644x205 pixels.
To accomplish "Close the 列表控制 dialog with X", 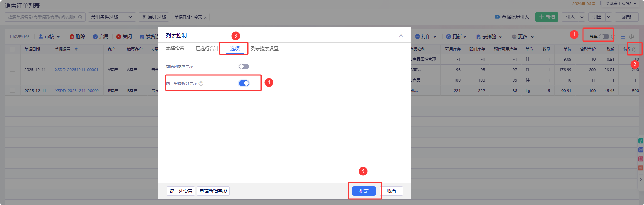I will [x=401, y=35].
